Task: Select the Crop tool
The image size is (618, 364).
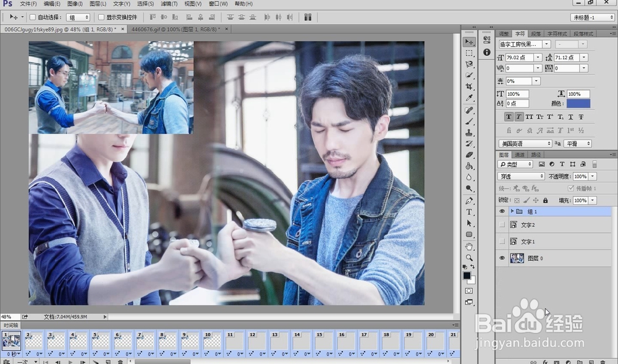Action: (x=468, y=87)
